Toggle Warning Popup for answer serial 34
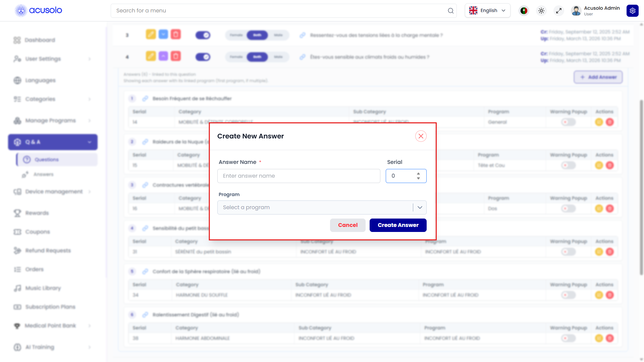 coord(569,295)
